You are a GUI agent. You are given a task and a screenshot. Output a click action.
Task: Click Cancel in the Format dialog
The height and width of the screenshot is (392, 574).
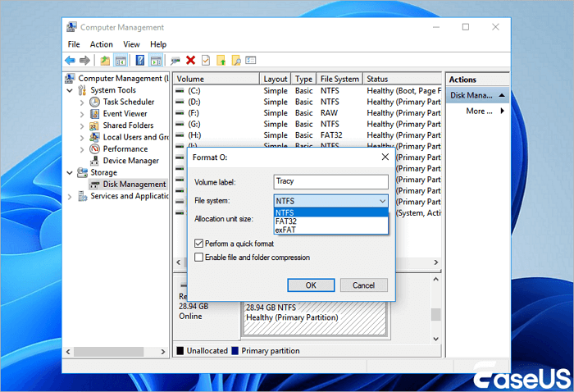[363, 285]
